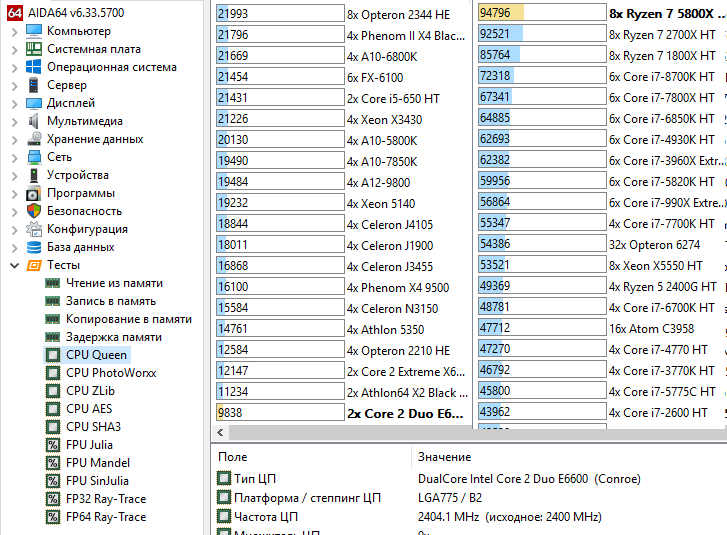Expand the Хранение данных node

click(14, 140)
